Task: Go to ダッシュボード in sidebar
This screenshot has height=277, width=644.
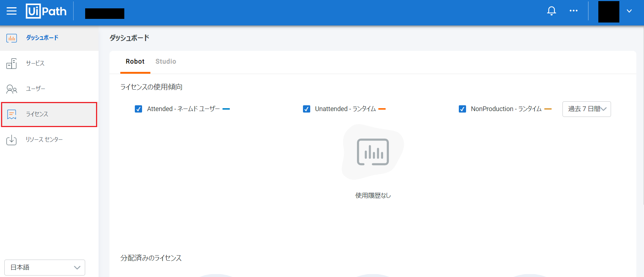Action: point(49,38)
